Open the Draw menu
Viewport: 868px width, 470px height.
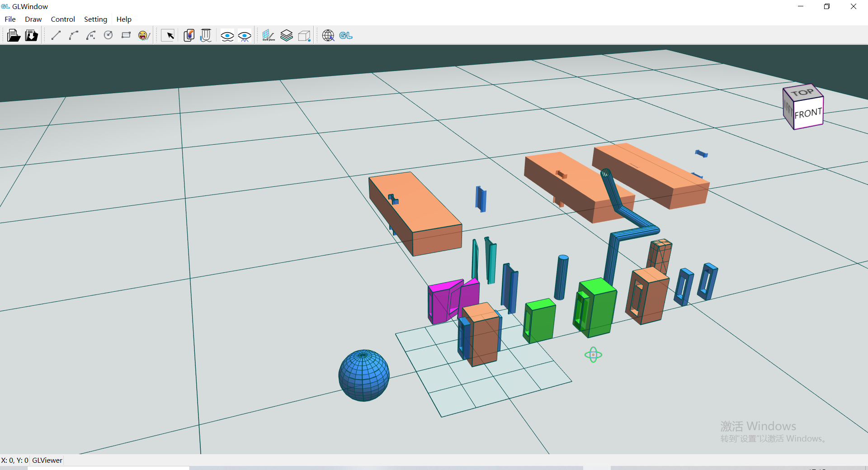[33, 19]
